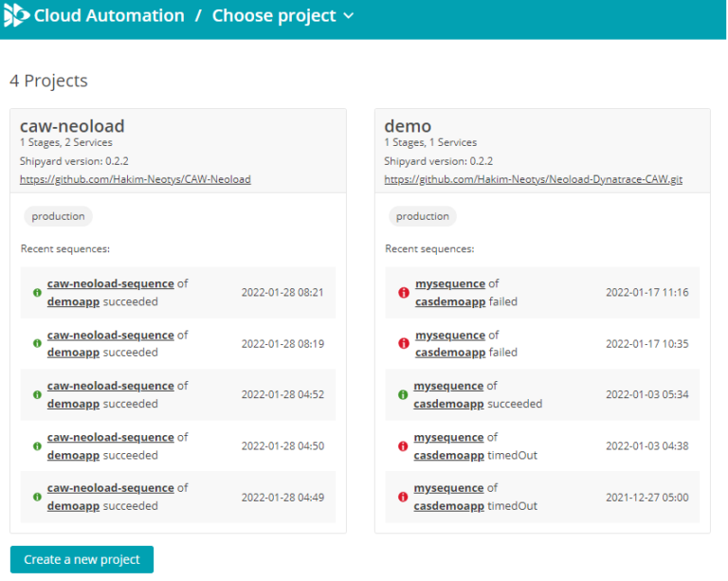Open demoapp service link in 08:19 row
The width and height of the screenshot is (728, 581).
[x=73, y=353]
